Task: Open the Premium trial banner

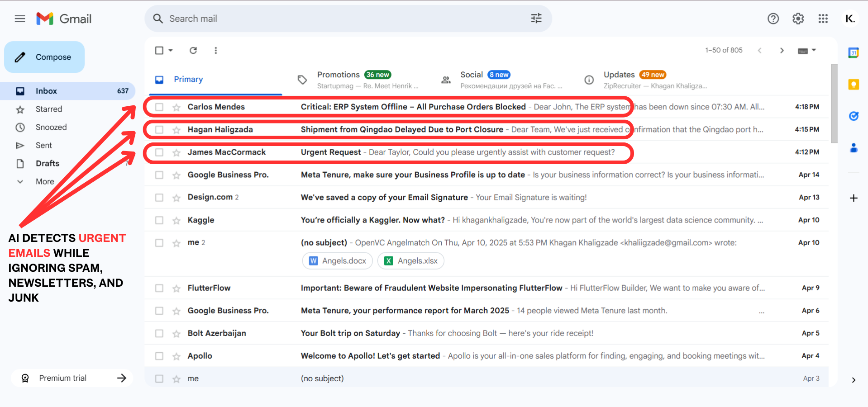Action: pos(72,378)
